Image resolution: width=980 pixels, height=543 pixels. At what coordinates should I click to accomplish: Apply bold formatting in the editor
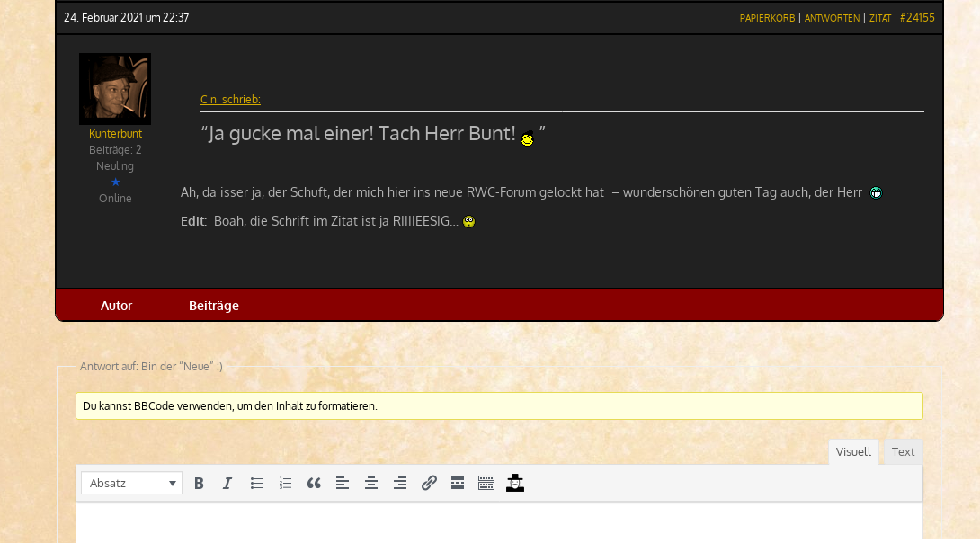point(199,483)
